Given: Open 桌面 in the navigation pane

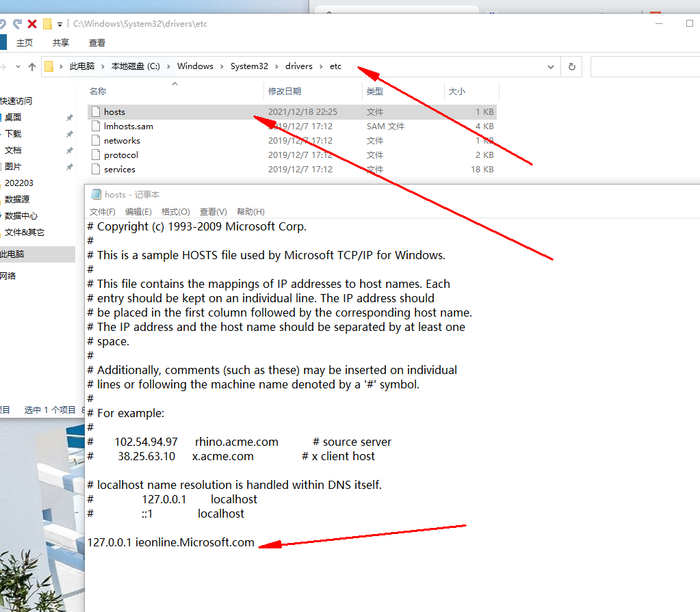Looking at the screenshot, I should pos(13,118).
